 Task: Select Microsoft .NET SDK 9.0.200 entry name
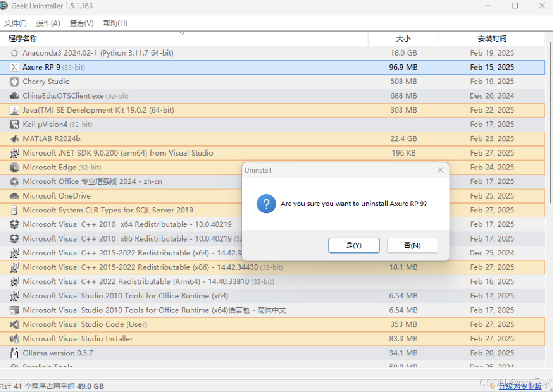click(118, 153)
